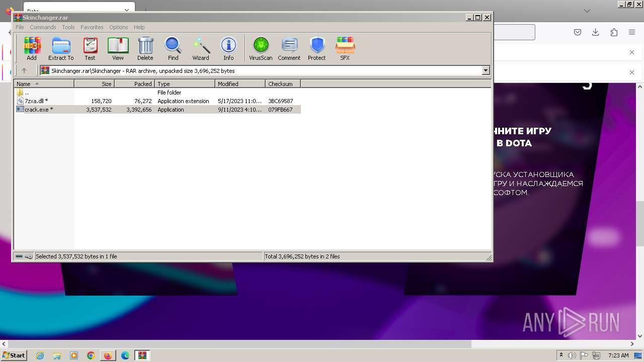Open the File menu
The width and height of the screenshot is (644, 362).
point(20,27)
